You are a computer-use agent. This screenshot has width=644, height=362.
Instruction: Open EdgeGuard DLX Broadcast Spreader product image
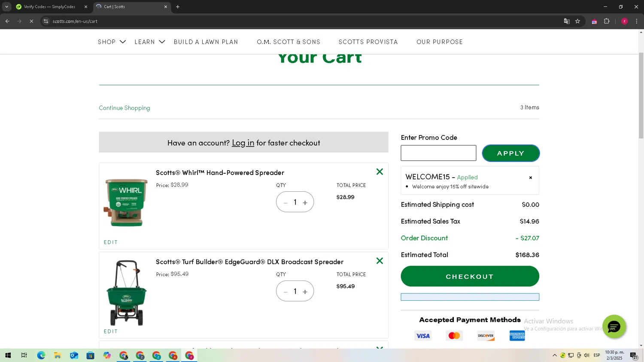[x=126, y=293]
